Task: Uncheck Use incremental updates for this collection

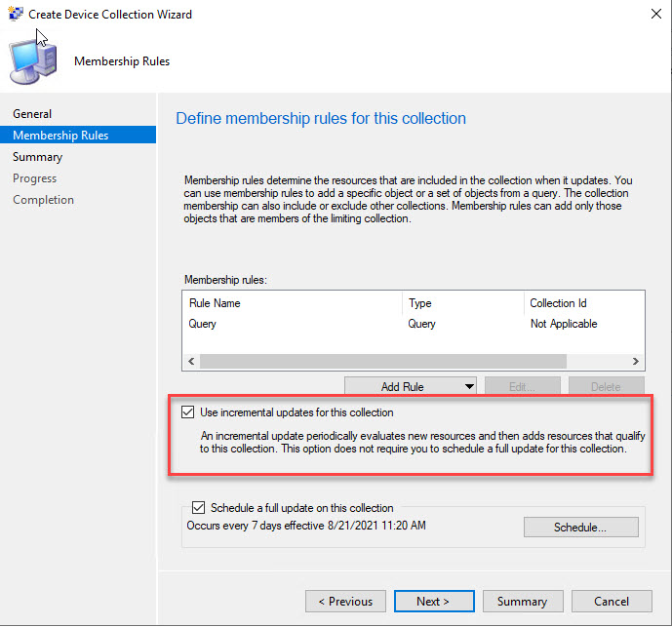Action: pyautogui.click(x=189, y=412)
